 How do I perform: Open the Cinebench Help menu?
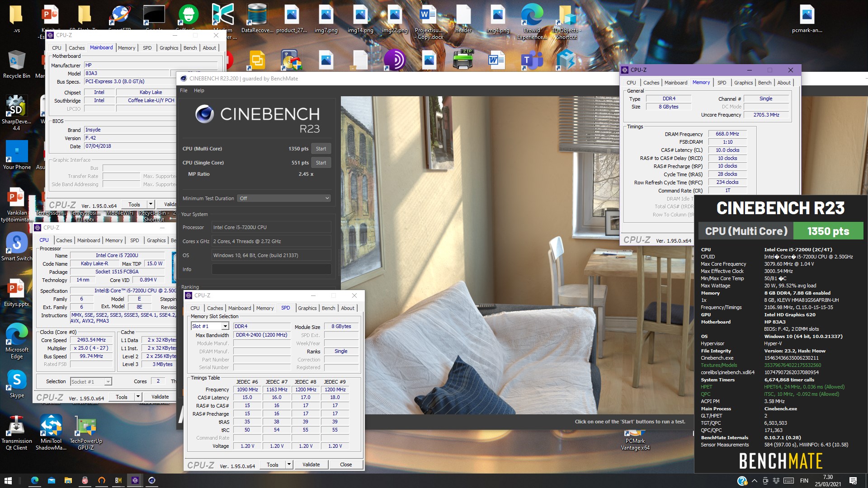click(199, 90)
